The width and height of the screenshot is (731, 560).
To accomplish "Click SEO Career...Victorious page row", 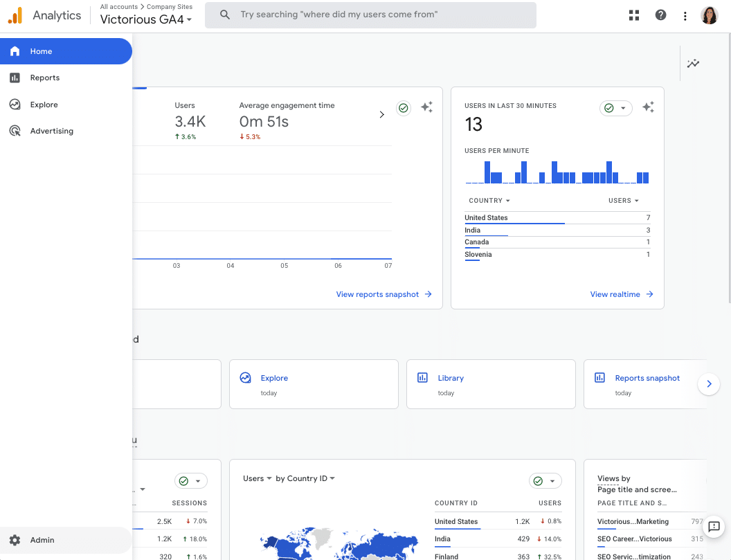I will [x=650, y=539].
